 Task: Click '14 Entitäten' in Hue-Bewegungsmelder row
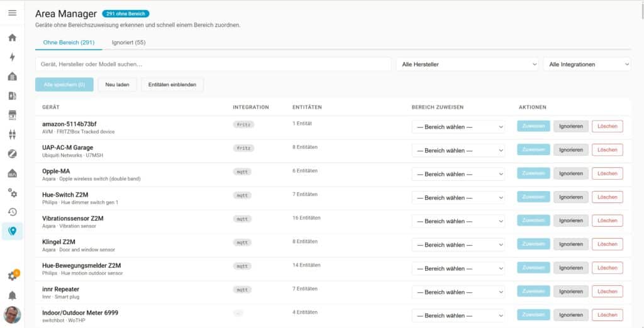[306, 265]
